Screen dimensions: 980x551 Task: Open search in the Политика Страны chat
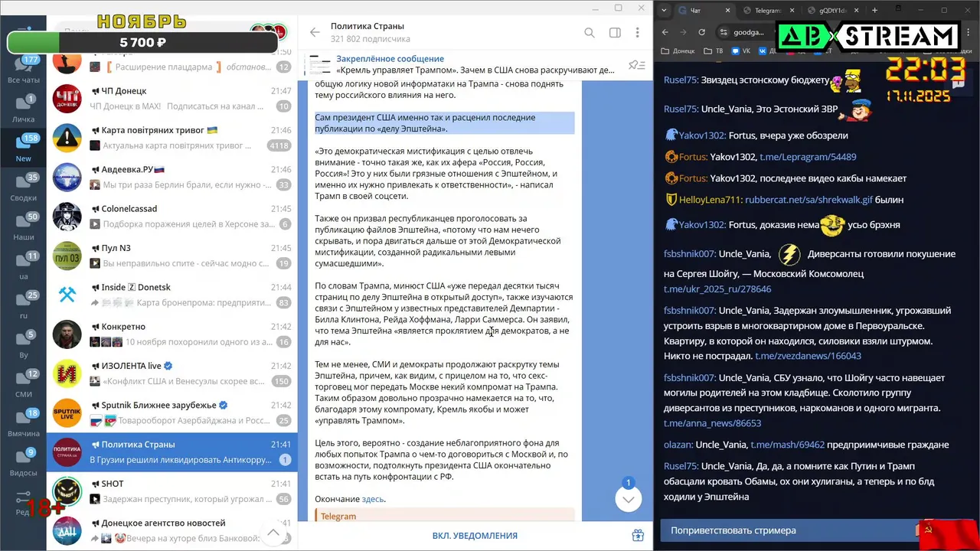(x=590, y=33)
